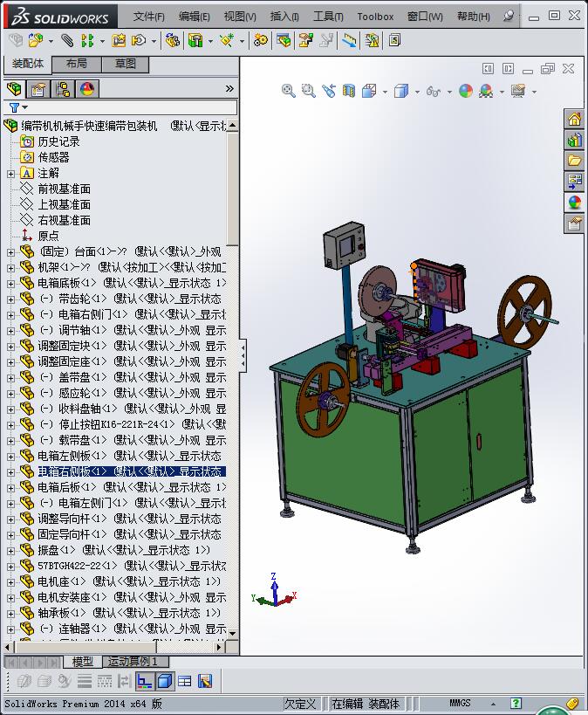Open the View Orientation dropdown arrow

point(385,92)
